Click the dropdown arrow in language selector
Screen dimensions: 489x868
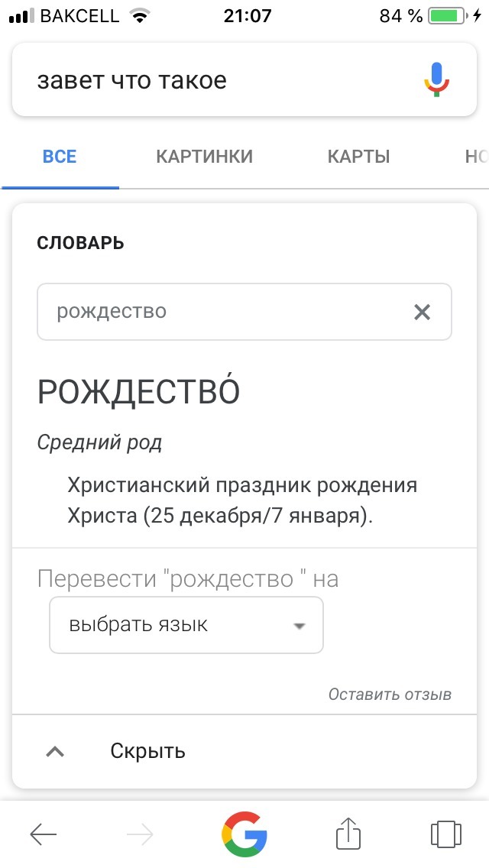pos(299,626)
